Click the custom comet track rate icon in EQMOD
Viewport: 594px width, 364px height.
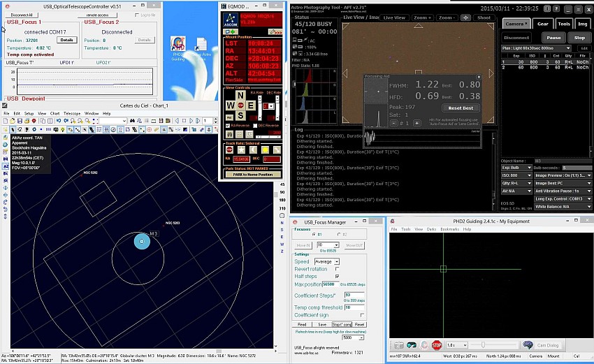pyautogui.click(x=277, y=150)
